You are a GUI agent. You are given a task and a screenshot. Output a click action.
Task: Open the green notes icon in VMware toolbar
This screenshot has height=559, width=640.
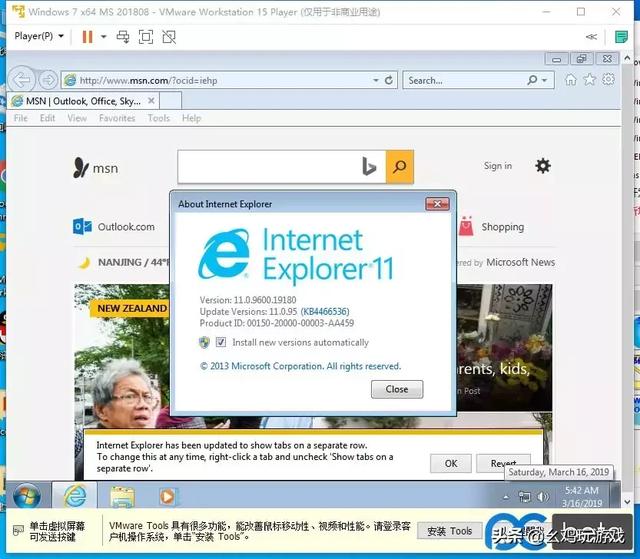(621, 37)
